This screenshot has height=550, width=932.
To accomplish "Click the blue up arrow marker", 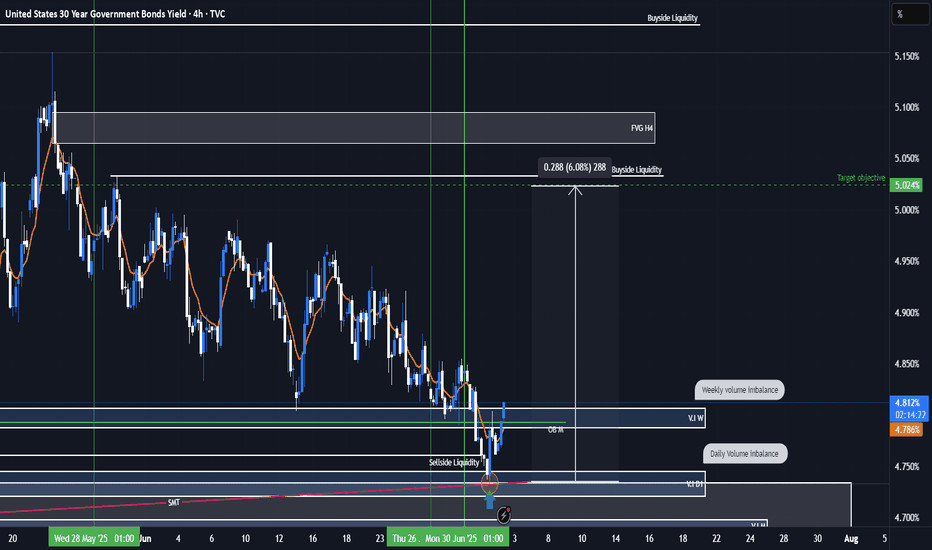I will (x=490, y=502).
